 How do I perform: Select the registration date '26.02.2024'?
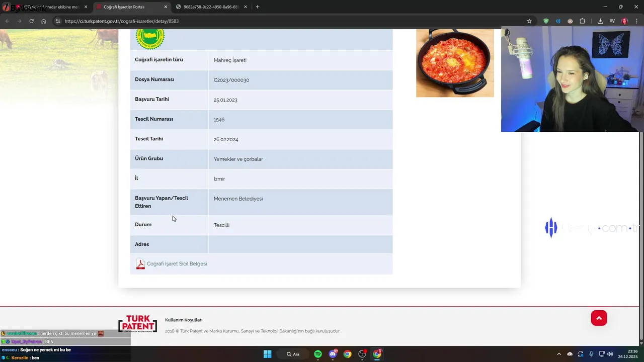(x=226, y=139)
